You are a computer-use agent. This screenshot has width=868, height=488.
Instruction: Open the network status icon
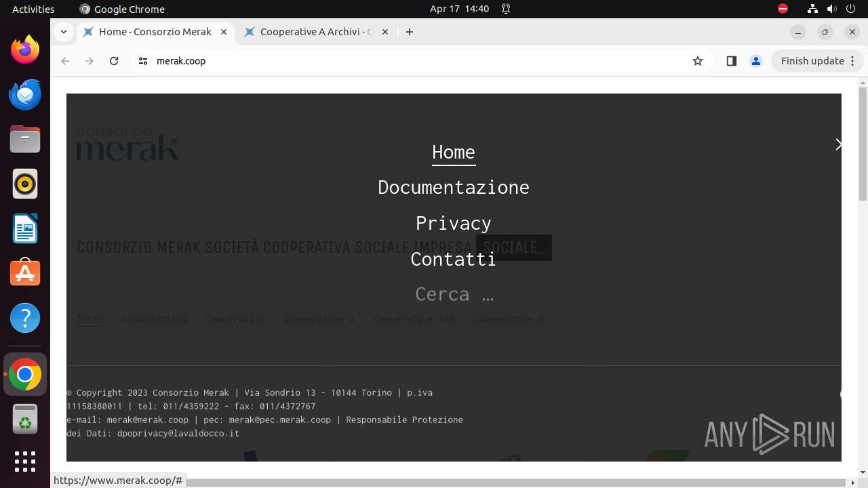coord(812,9)
